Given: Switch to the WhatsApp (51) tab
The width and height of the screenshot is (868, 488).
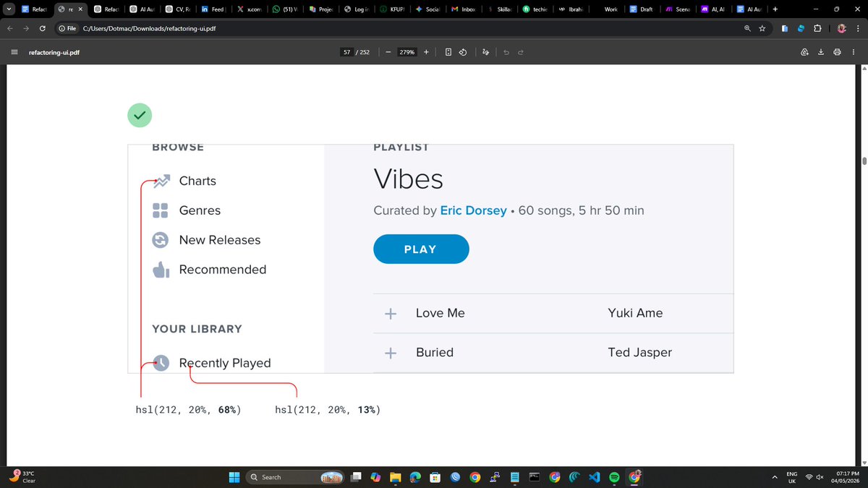Looking at the screenshot, I should click(x=284, y=9).
